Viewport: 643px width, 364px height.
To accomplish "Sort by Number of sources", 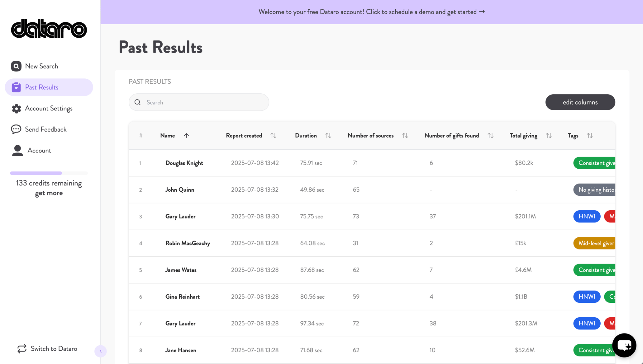I will click(405, 136).
